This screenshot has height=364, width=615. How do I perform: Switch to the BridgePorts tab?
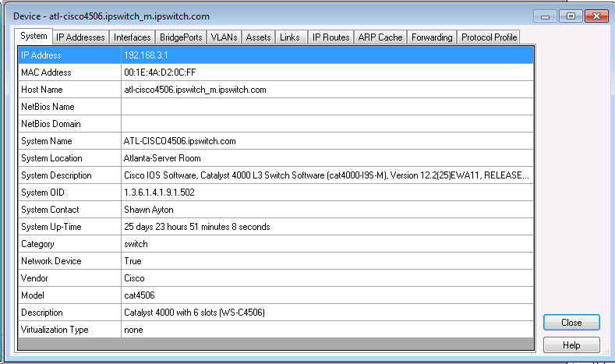click(x=181, y=37)
